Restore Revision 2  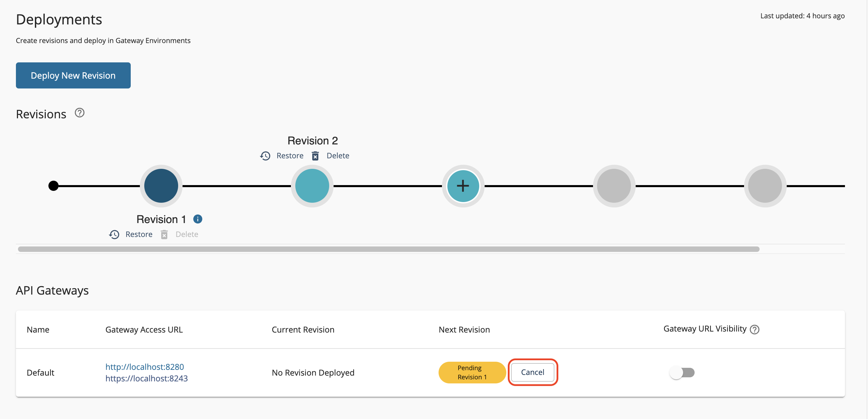click(290, 156)
